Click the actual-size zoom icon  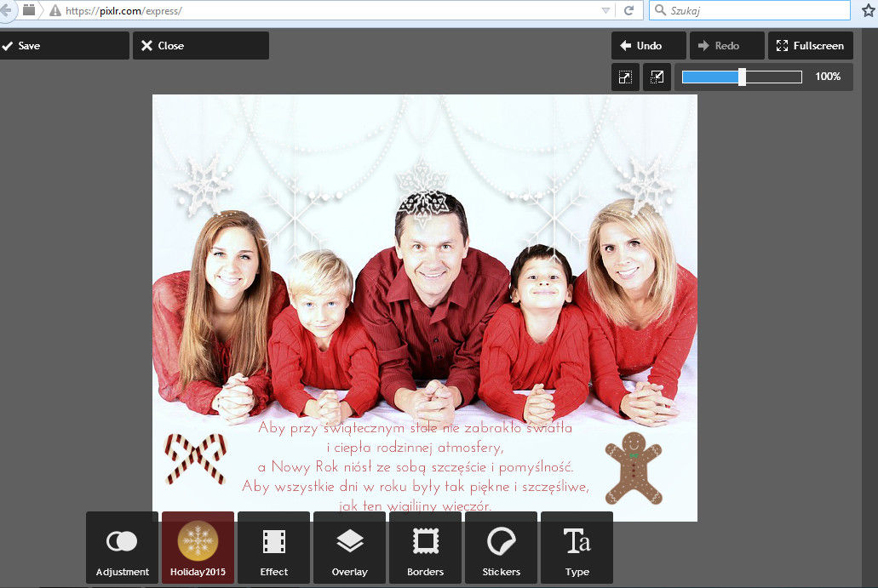tap(657, 77)
